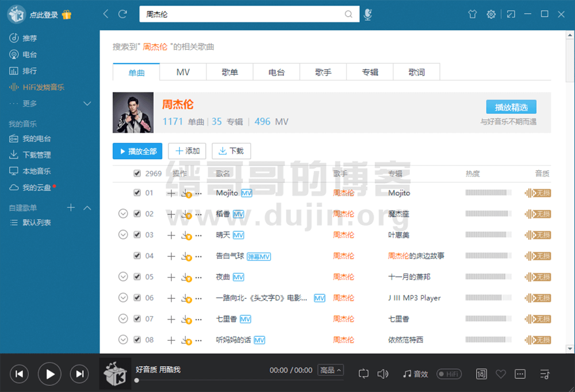575x392 pixels.
Task: Expand the circle chevron for row 02
Action: (x=123, y=213)
